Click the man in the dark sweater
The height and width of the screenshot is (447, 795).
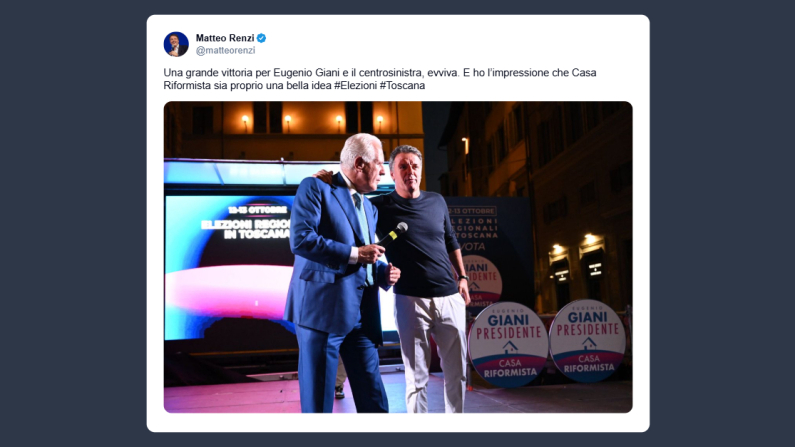pyautogui.click(x=425, y=279)
